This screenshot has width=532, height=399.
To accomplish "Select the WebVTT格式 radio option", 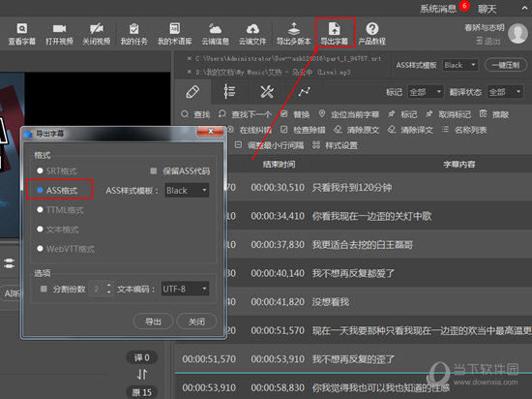I will coord(40,249).
